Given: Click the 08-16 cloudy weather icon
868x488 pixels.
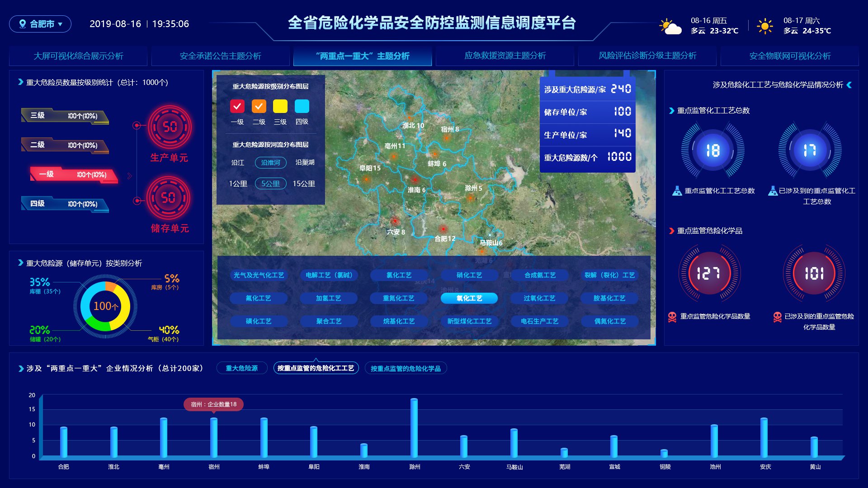Looking at the screenshot, I should pos(670,27).
